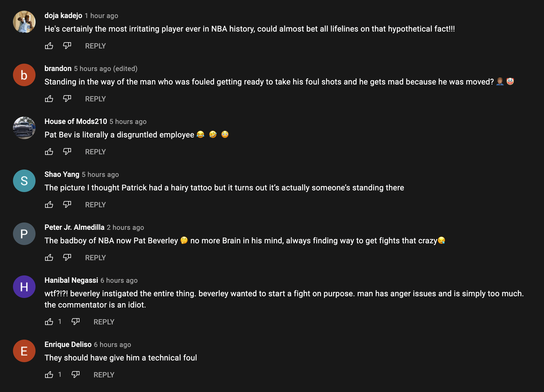Open House of Mods210 car avatar

[24, 128]
